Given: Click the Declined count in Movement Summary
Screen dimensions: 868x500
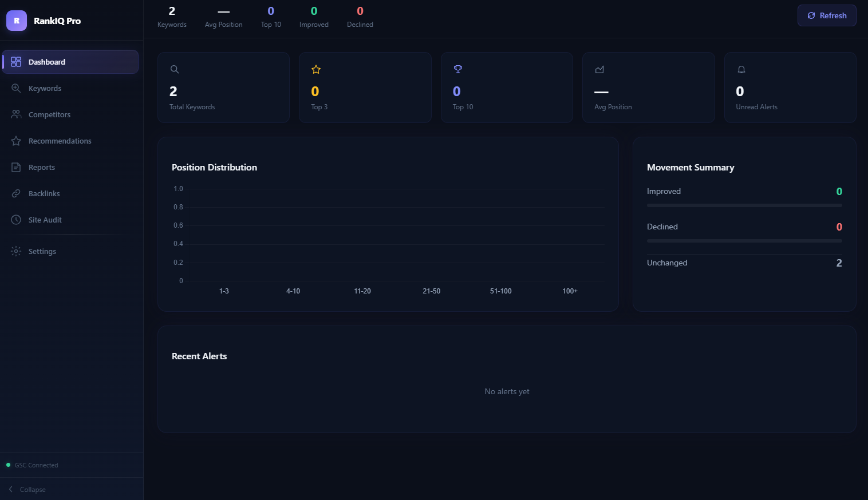Looking at the screenshot, I should 839,227.
